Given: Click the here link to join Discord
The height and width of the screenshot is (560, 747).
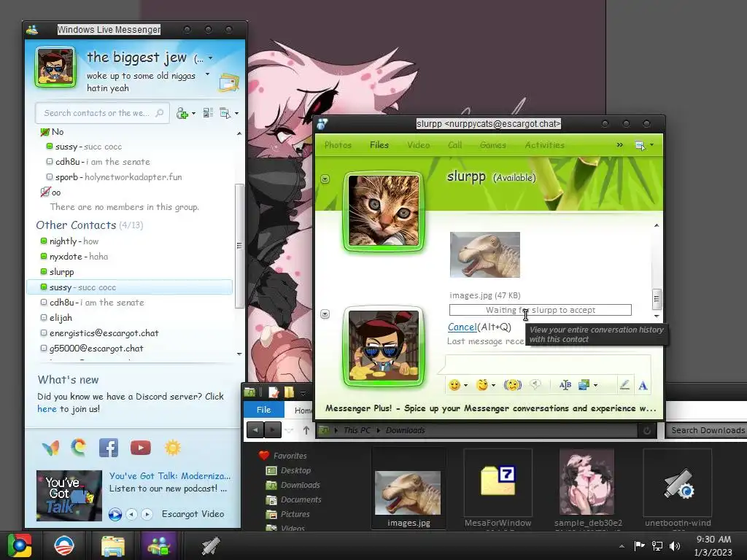Looking at the screenshot, I should [47, 408].
